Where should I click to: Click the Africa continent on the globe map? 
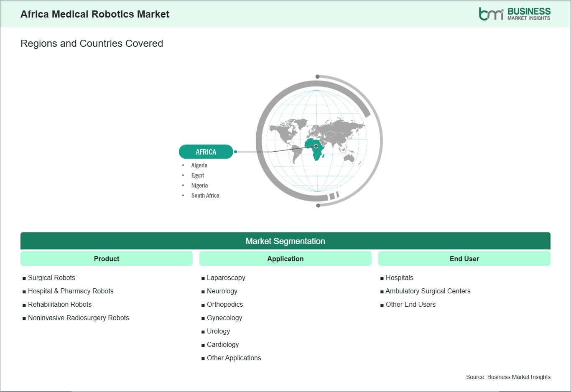316,149
